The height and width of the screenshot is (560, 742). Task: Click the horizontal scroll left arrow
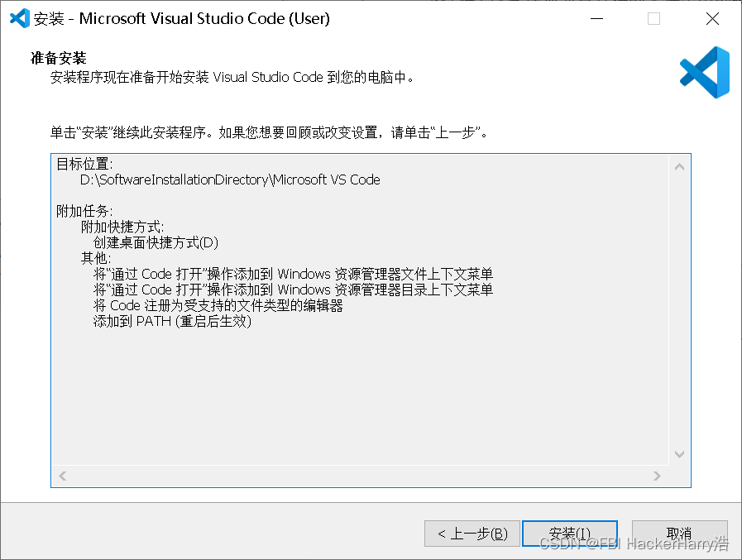(x=63, y=476)
